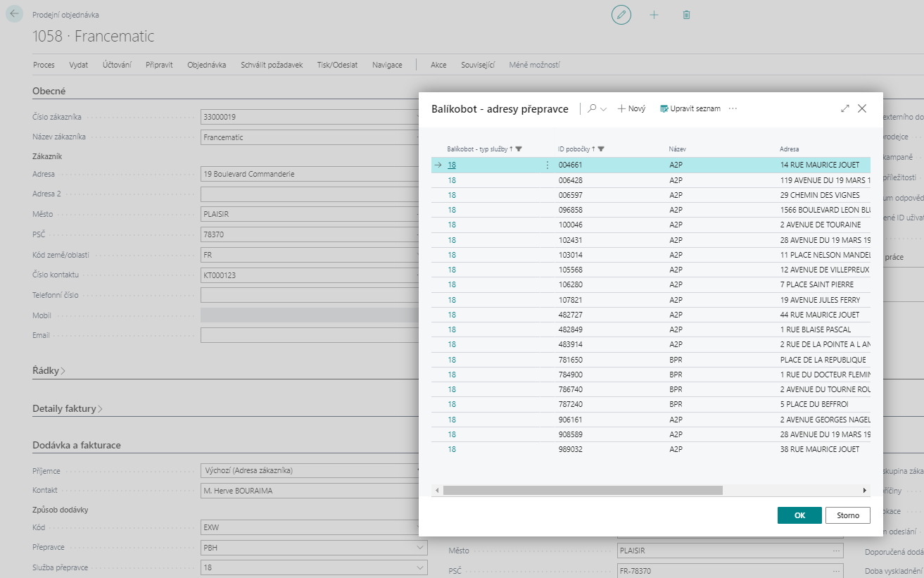Add a new entry with Nový

[x=631, y=108]
